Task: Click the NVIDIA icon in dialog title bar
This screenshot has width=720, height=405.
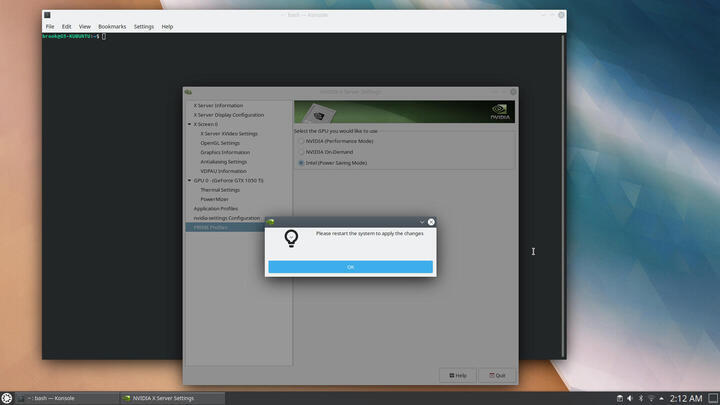Action: click(270, 222)
